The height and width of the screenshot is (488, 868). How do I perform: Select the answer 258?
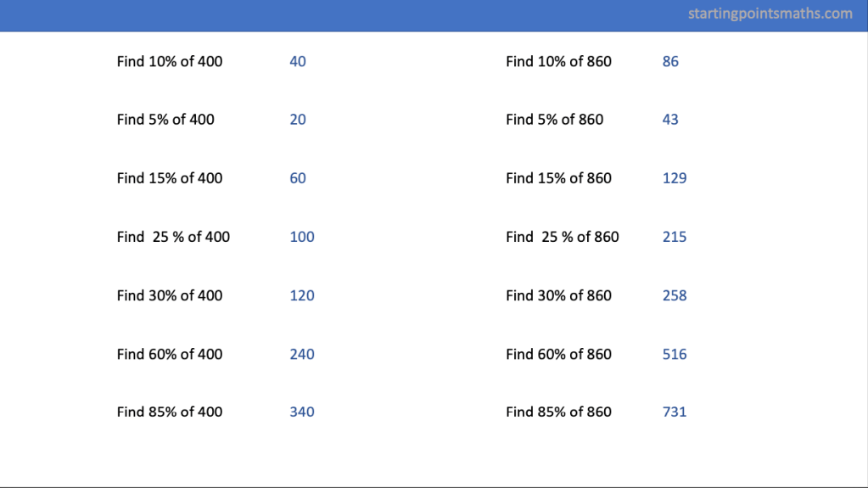pos(675,295)
